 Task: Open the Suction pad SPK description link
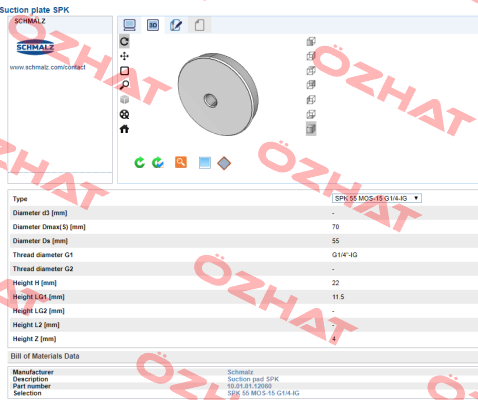click(253, 379)
